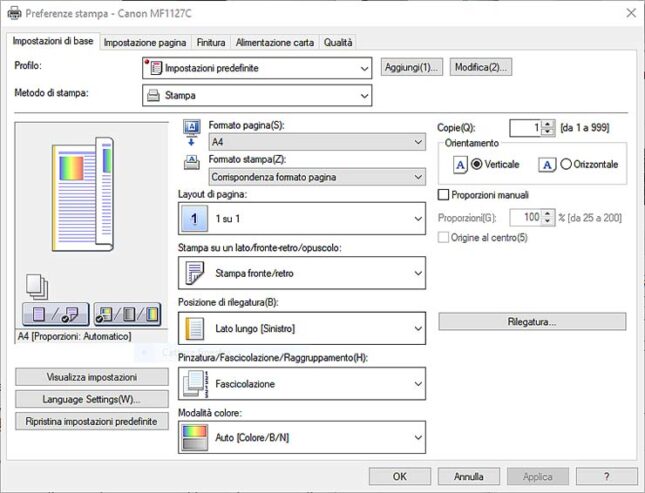Select the Orizzontale orientation radio button

[x=566, y=164]
